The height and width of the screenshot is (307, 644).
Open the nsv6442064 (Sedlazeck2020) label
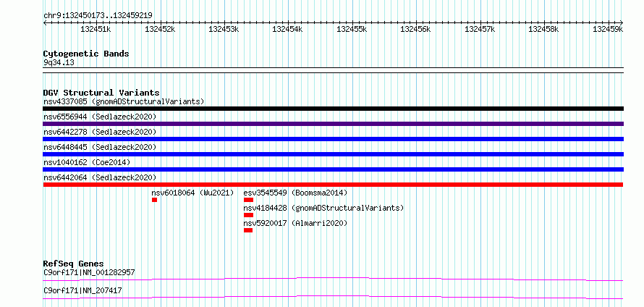(x=100, y=177)
